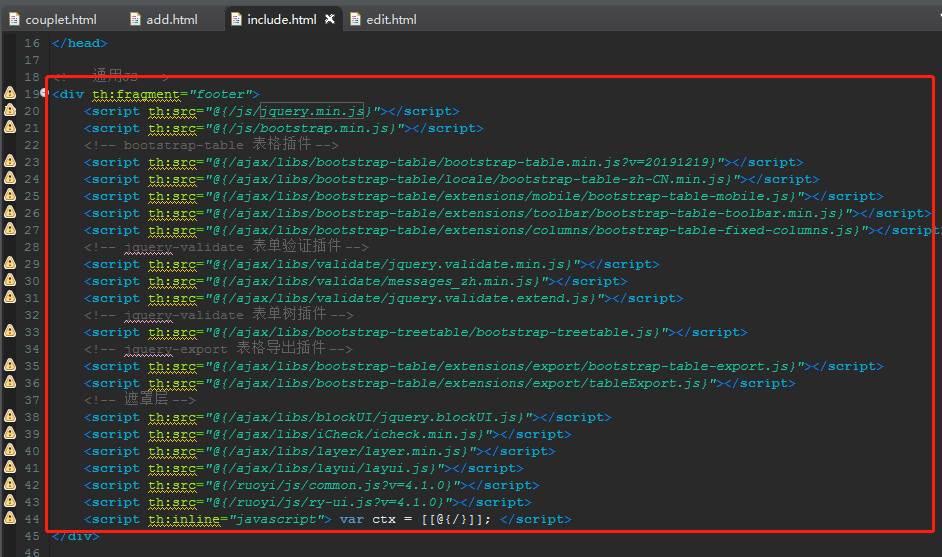The height and width of the screenshot is (557, 942).
Task: Click the 遮罩层 comment on line 37
Action: coord(140,399)
